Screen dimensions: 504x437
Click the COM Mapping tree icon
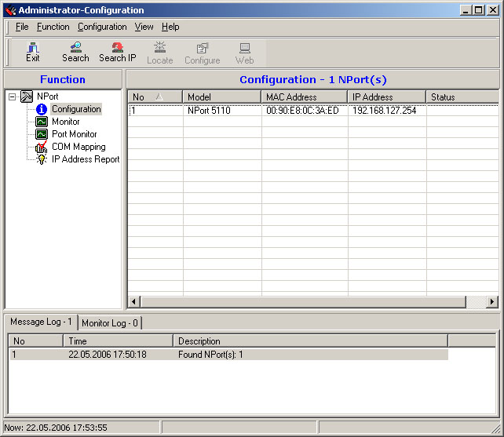pos(42,147)
